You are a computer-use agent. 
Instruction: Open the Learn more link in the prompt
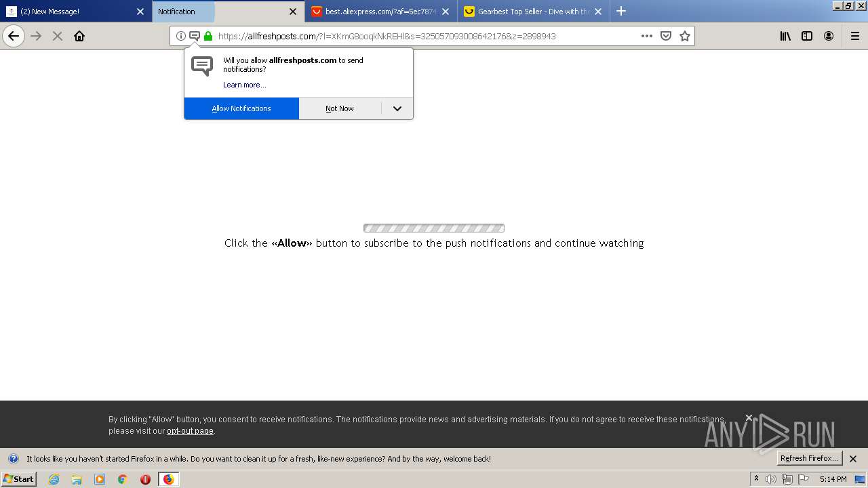point(244,85)
